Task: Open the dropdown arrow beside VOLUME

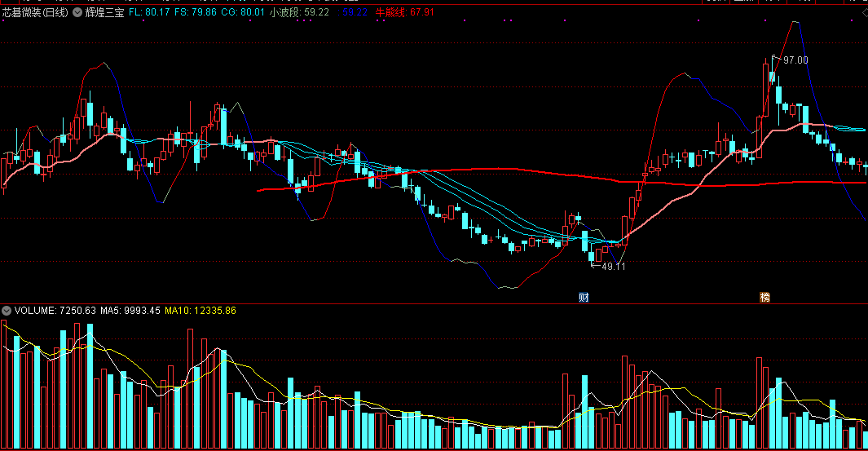Action: coord(6,311)
